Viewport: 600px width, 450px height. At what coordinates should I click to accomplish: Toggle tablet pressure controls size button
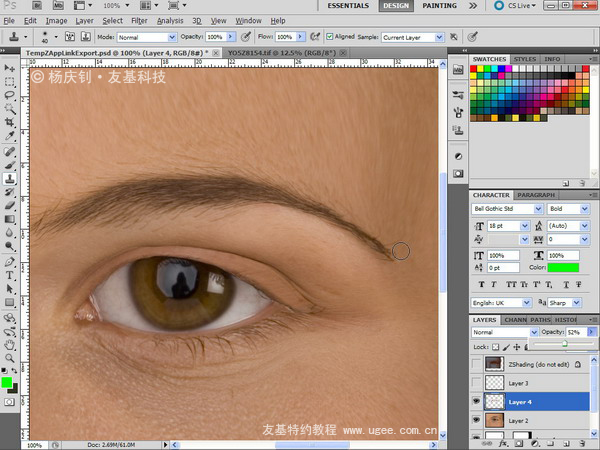point(473,37)
